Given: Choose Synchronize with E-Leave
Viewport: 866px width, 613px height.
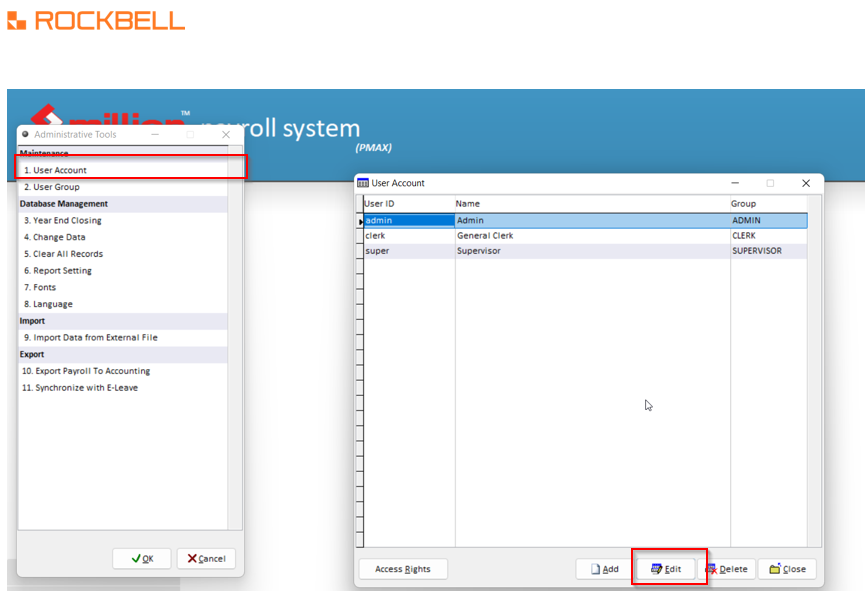Looking at the screenshot, I should coord(123,388).
